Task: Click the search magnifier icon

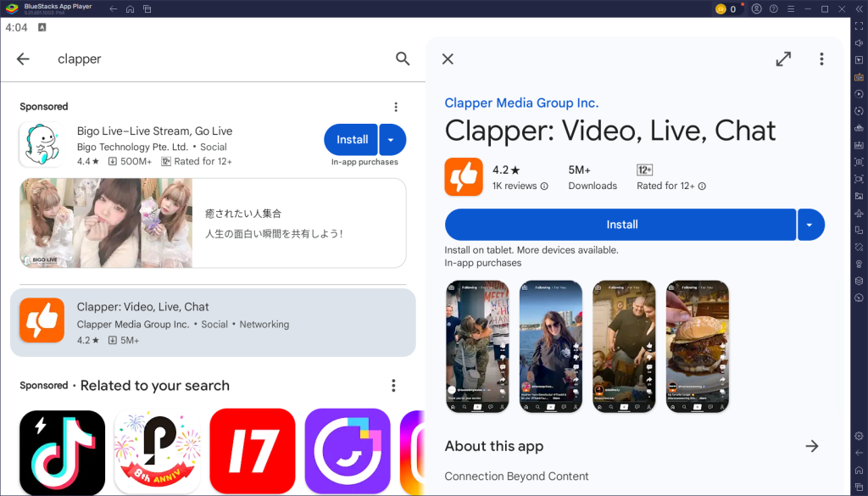Action: coord(403,59)
